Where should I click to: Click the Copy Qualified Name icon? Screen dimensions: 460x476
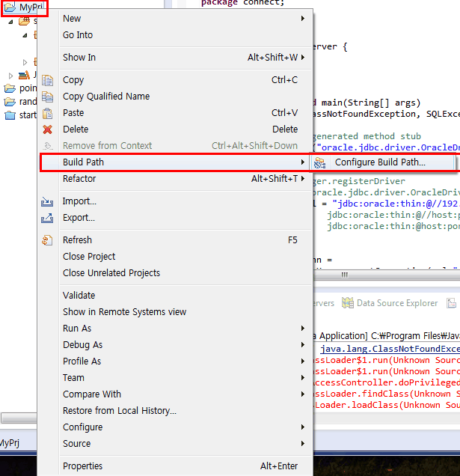point(47,97)
